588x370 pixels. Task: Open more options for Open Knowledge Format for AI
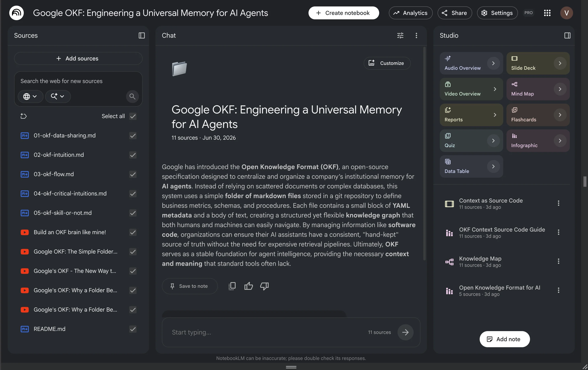(x=558, y=290)
